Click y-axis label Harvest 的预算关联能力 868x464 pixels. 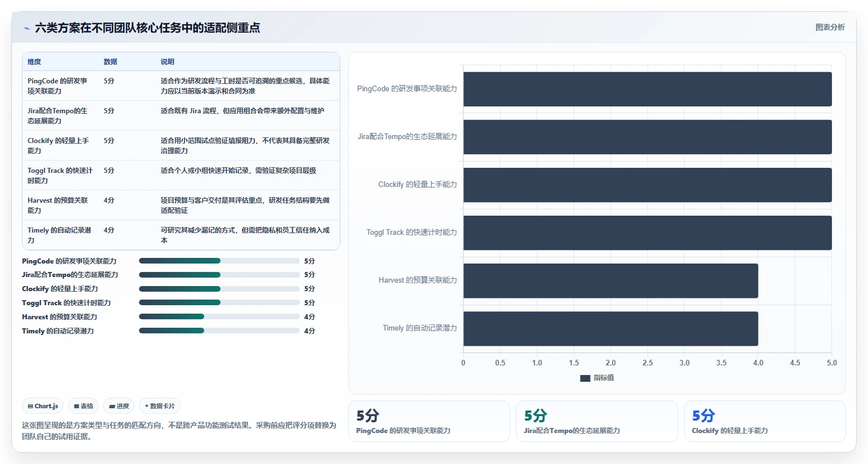417,280
